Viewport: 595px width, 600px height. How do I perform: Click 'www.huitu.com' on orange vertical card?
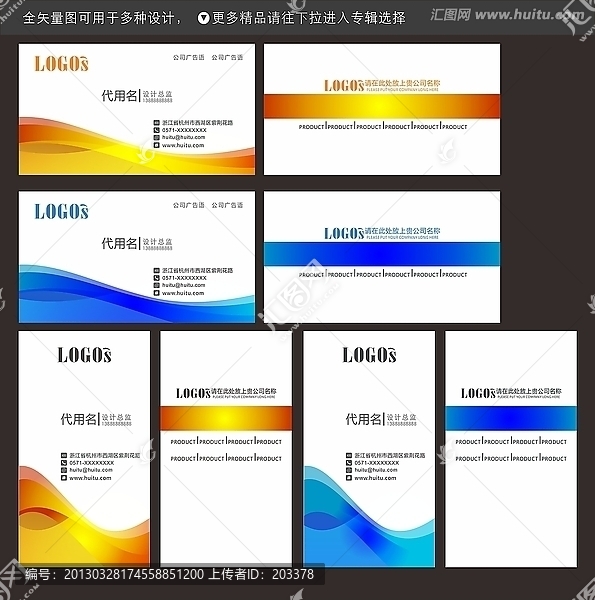click(90, 478)
